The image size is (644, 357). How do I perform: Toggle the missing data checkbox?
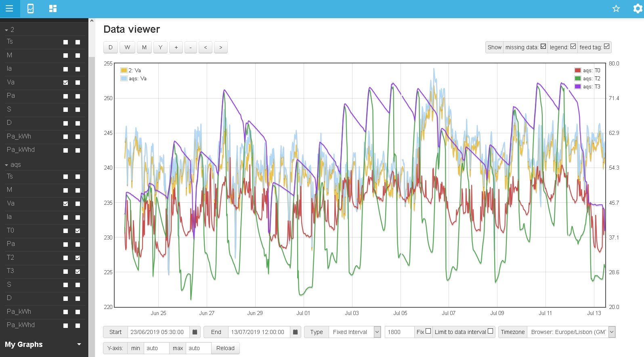pos(543,46)
